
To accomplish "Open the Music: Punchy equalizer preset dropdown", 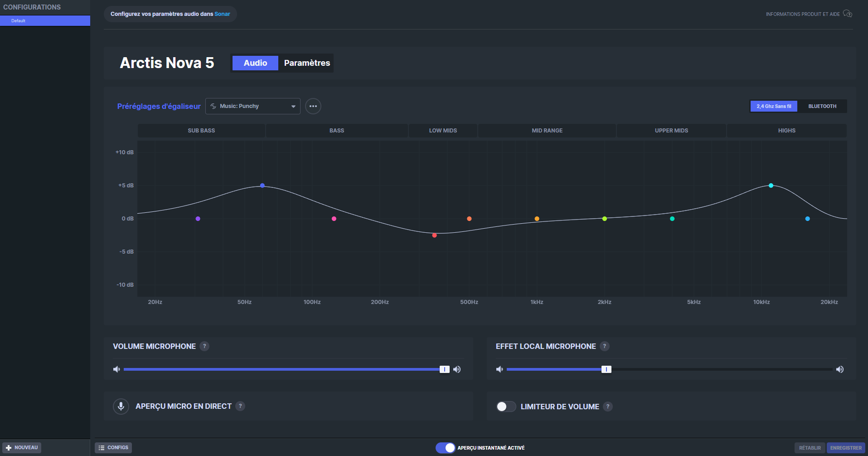I will pyautogui.click(x=253, y=106).
